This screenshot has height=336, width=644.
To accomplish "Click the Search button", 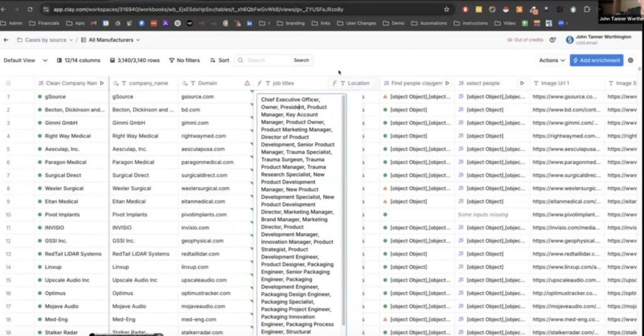I will [x=301, y=60].
